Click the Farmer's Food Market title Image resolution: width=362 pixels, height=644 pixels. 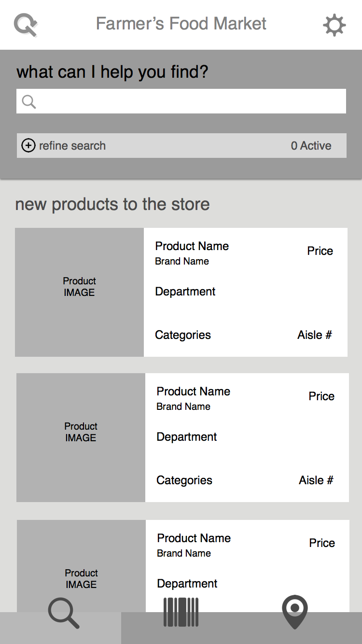coord(181,24)
